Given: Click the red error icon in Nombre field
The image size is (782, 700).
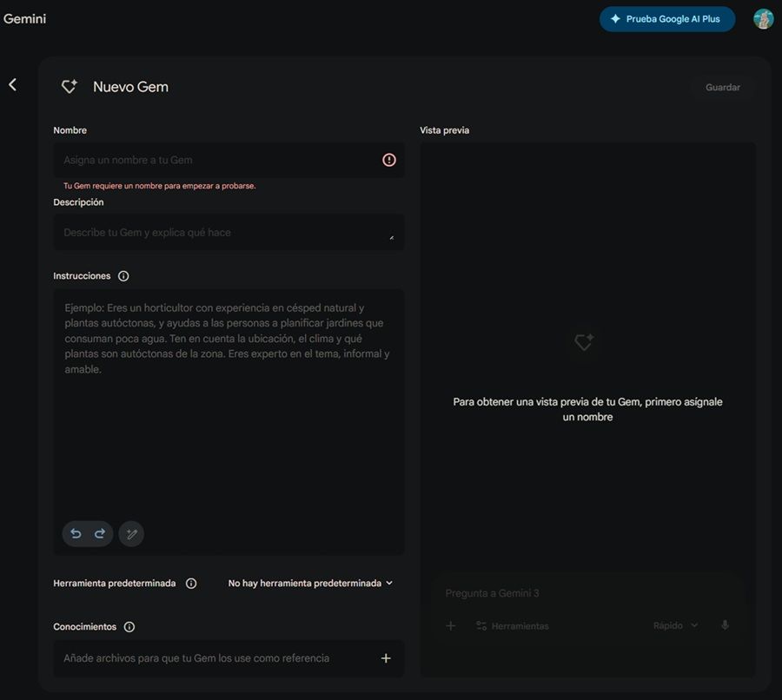Looking at the screenshot, I should 388,160.
